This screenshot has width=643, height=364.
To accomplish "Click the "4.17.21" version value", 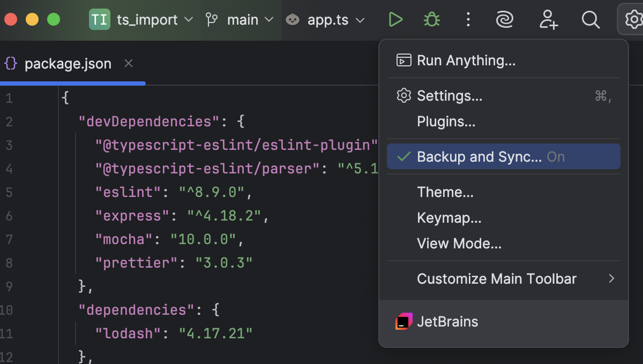I will tap(216, 333).
